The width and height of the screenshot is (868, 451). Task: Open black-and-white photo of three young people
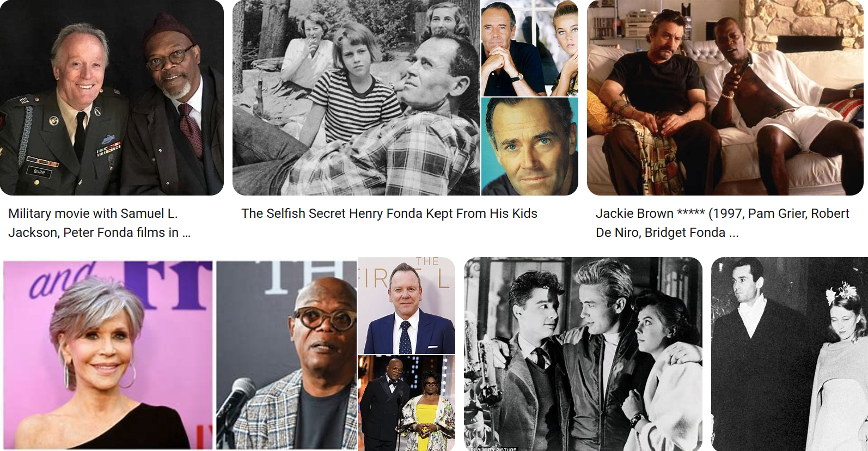583,354
